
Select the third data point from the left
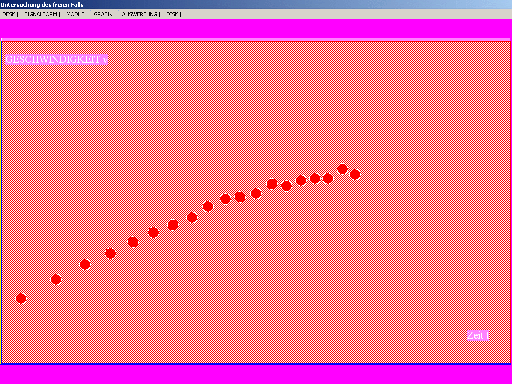pyautogui.click(x=85, y=265)
